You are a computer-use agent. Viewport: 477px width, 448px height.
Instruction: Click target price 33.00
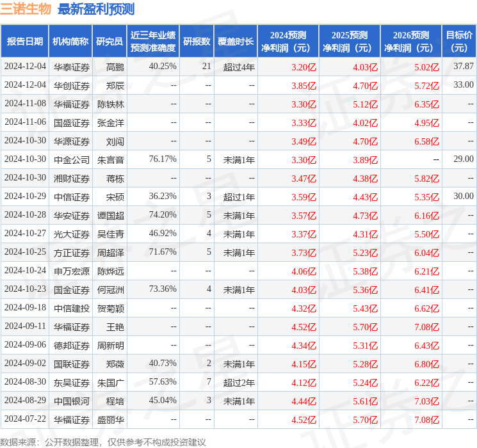[464, 84]
